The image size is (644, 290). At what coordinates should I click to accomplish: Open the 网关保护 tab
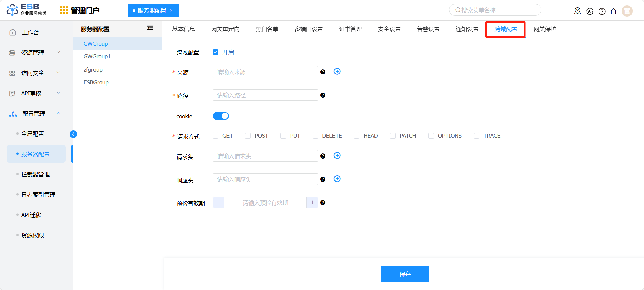point(544,29)
